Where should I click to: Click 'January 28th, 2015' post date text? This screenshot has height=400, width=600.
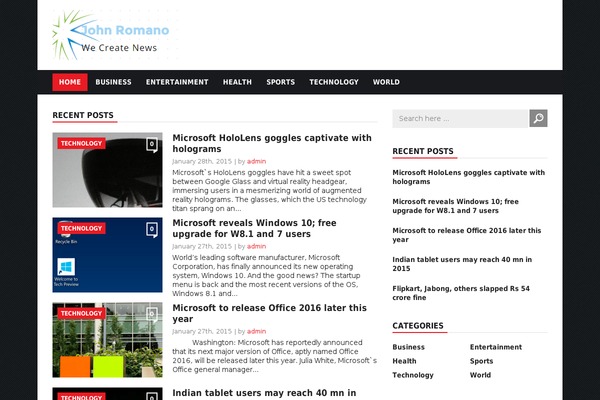(202, 161)
